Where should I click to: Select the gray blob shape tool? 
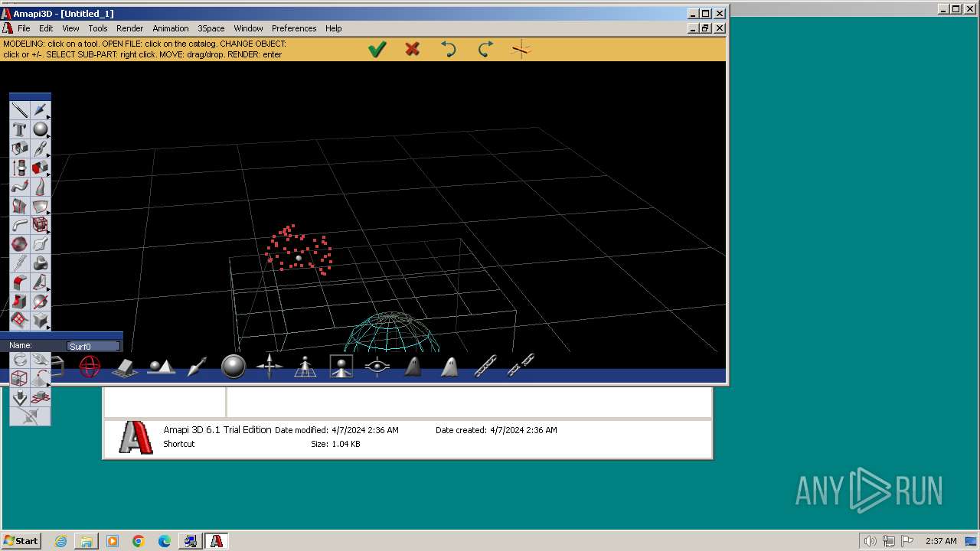pyautogui.click(x=41, y=263)
